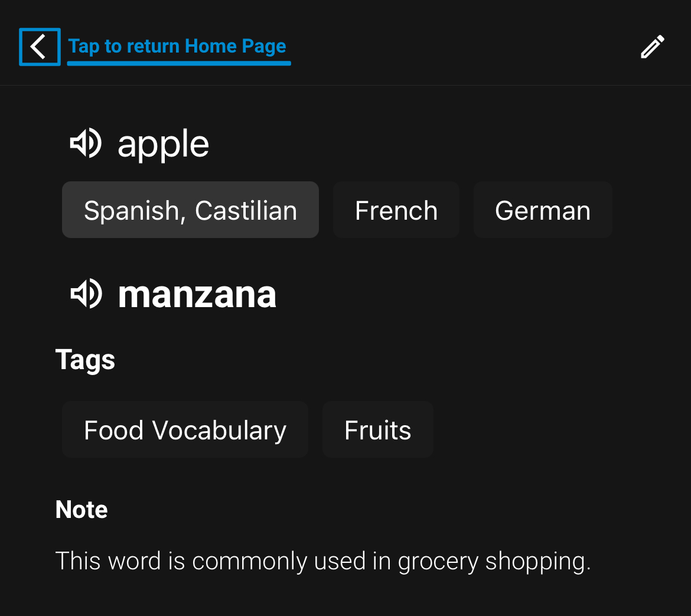Click the Note section heading
The width and height of the screenshot is (691, 616).
tap(82, 510)
